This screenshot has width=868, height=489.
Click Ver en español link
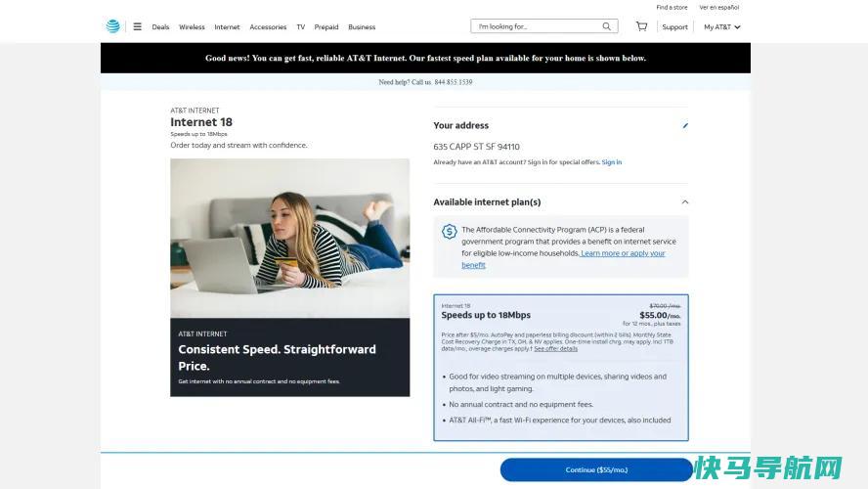click(x=718, y=7)
